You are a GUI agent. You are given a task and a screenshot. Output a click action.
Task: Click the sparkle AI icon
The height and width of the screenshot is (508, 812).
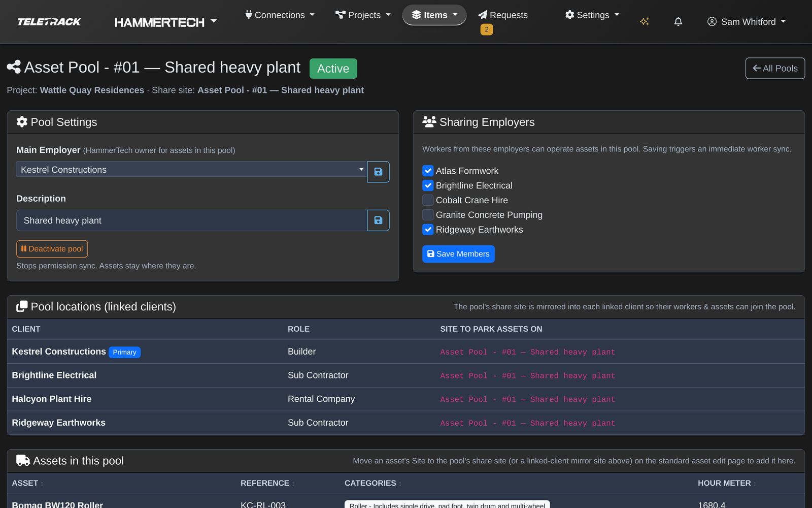(x=645, y=21)
